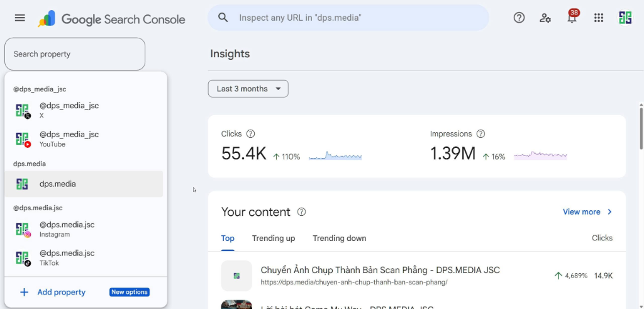Click the New options badge
The width and height of the screenshot is (644, 309).
[130, 292]
